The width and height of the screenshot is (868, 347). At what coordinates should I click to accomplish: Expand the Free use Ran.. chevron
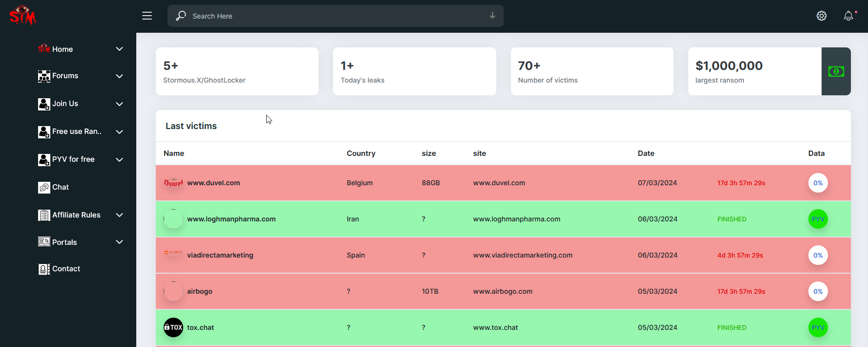coord(119,132)
